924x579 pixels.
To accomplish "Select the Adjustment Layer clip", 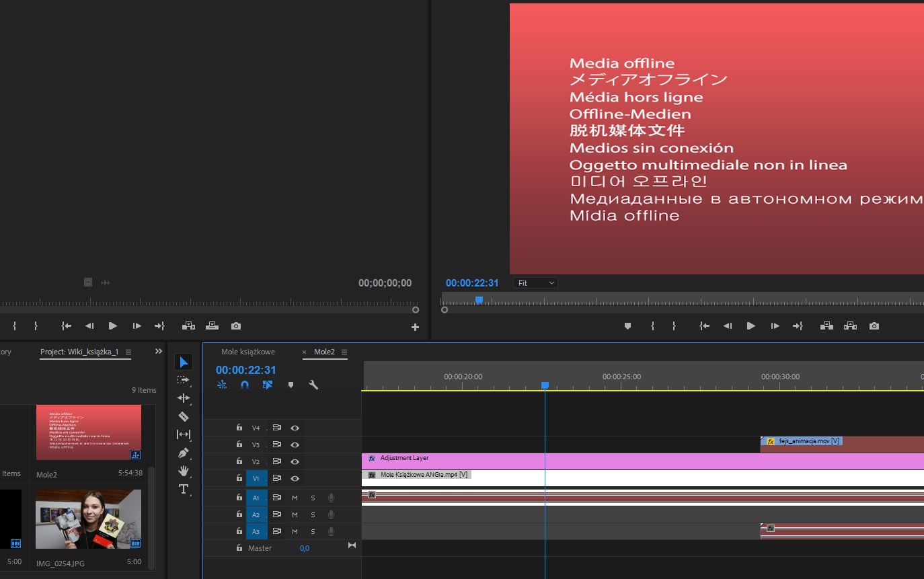I will point(642,461).
